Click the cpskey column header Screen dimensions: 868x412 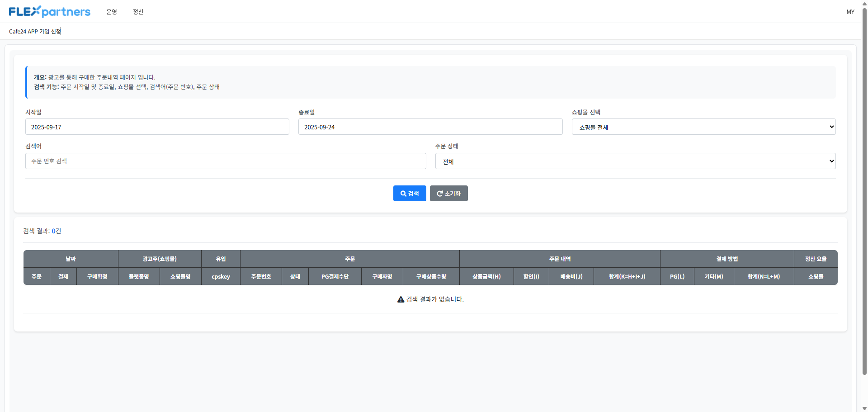click(x=221, y=276)
